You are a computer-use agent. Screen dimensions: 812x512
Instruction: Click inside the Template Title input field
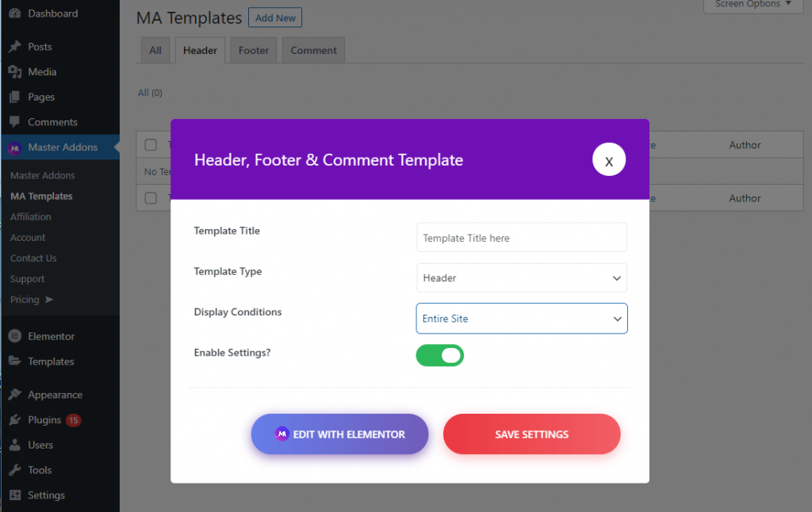[521, 237]
